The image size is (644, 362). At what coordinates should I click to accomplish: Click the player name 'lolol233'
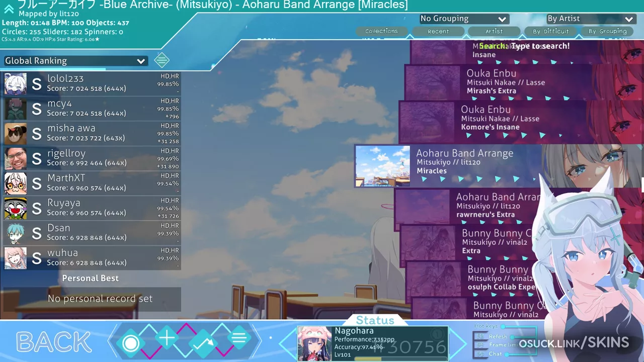[x=65, y=78]
